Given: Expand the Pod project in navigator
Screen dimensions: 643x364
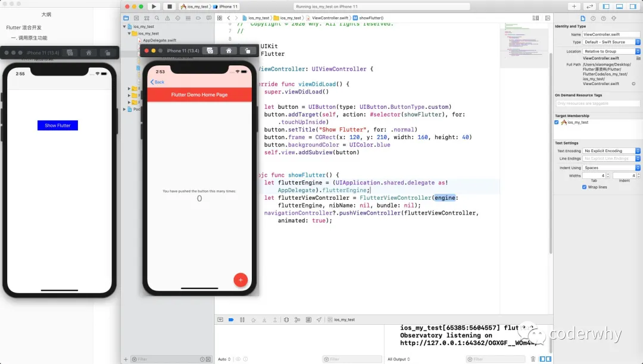Looking at the screenshot, I should coord(124,109).
